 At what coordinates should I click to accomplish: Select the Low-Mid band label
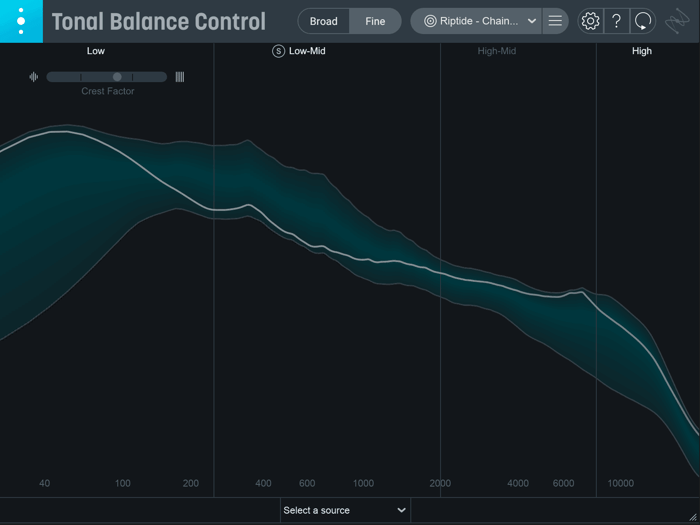coord(307,51)
